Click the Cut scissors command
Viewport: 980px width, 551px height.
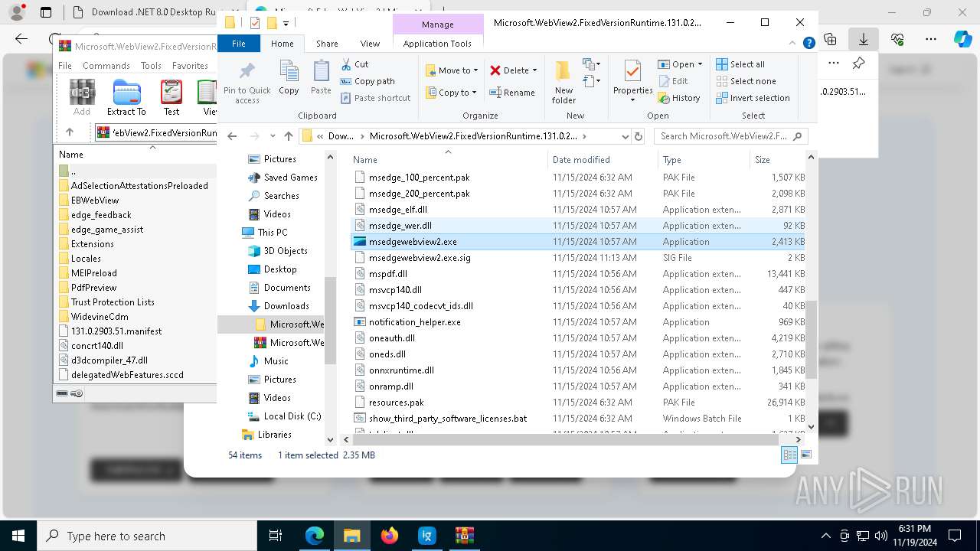click(x=354, y=64)
